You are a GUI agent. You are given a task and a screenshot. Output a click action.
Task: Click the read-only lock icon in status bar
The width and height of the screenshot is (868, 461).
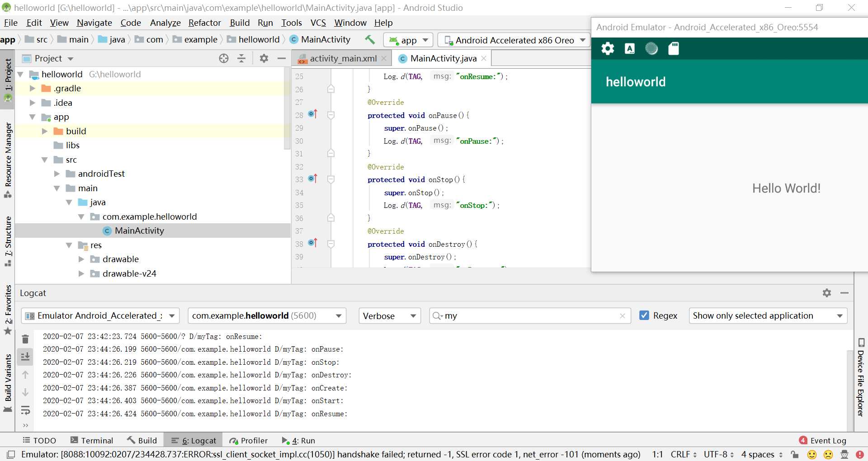coord(795,454)
